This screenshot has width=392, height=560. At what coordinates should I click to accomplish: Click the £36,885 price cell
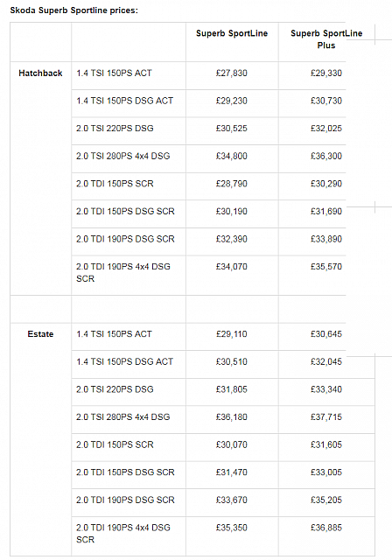[x=326, y=528]
